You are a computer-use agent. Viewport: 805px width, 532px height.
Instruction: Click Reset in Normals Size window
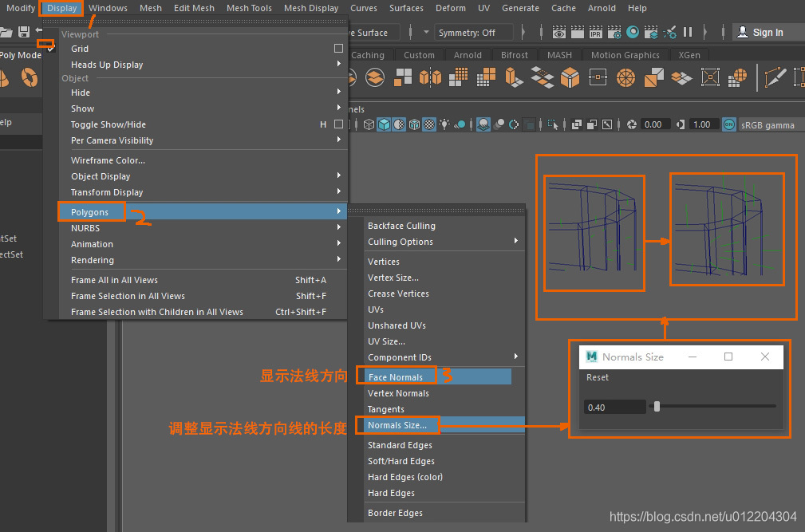point(597,377)
